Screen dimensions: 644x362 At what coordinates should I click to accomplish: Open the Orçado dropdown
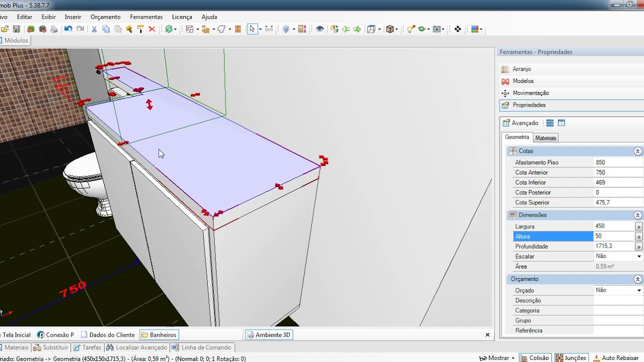pyautogui.click(x=639, y=290)
